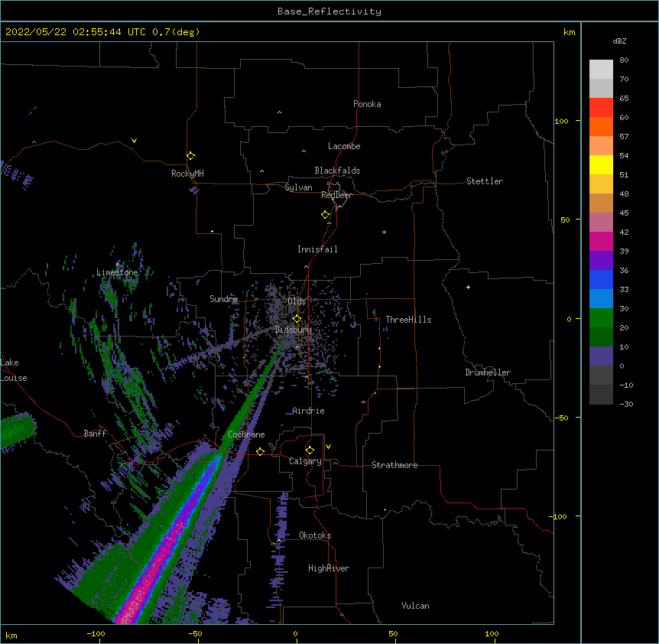The image size is (659, 644).
Task: Click the RockyMH label
Action: coord(187,174)
